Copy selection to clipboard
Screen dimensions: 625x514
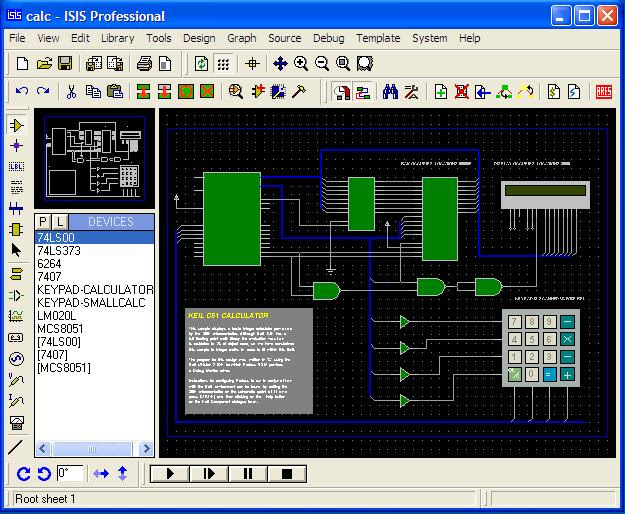tap(93, 92)
